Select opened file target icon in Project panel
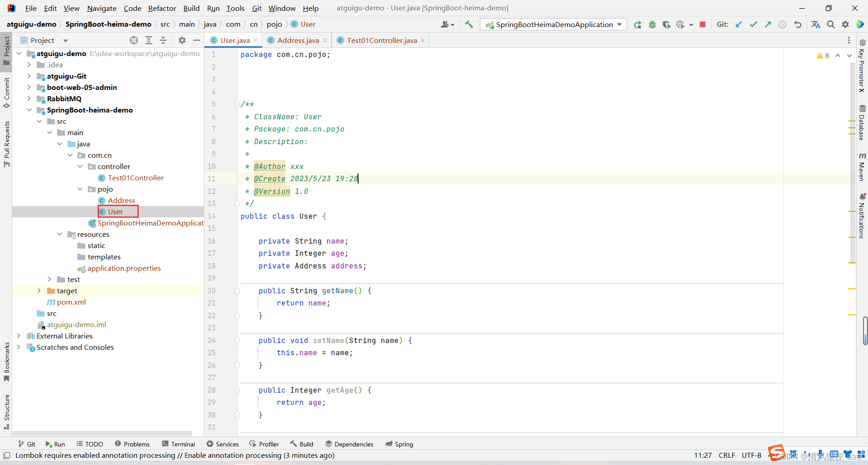 pos(134,40)
